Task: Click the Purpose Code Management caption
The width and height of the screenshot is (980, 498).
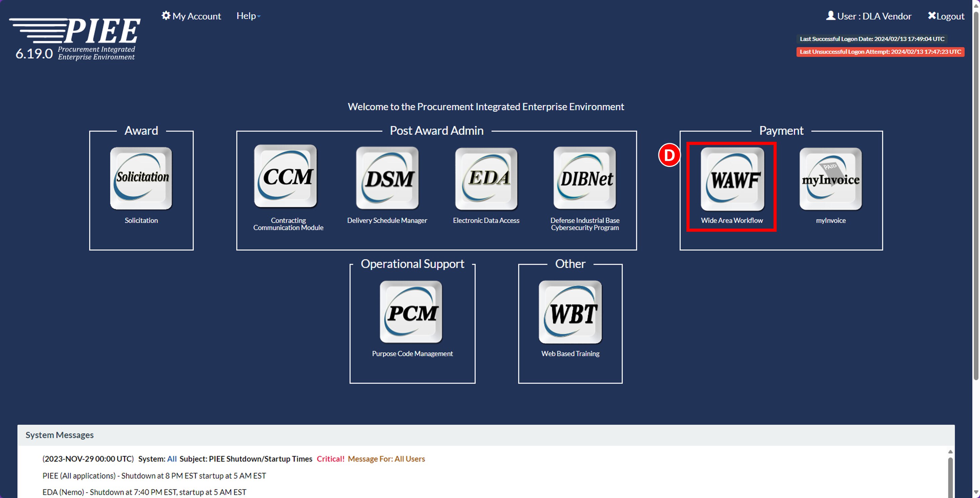Action: tap(412, 354)
